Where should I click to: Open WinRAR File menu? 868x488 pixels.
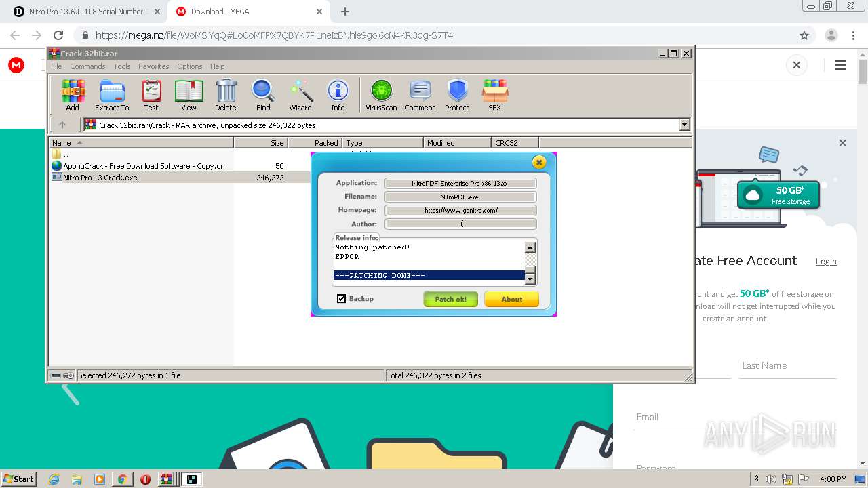click(56, 66)
